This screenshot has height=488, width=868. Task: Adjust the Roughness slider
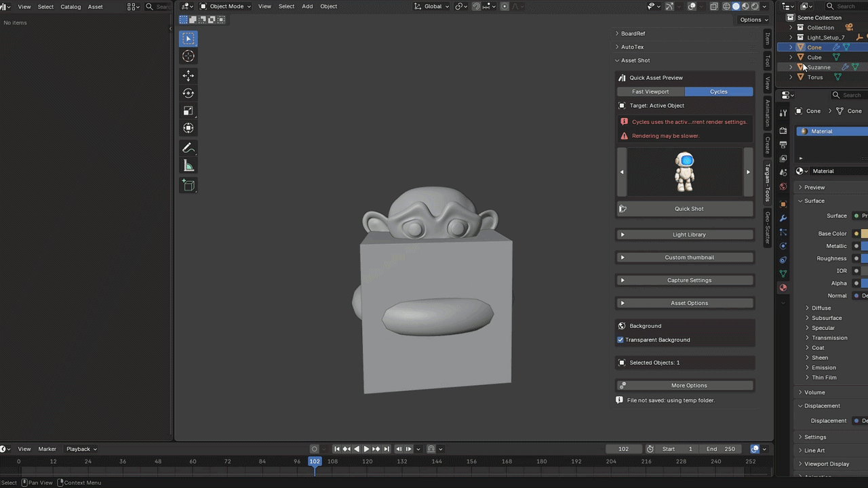click(865, 258)
